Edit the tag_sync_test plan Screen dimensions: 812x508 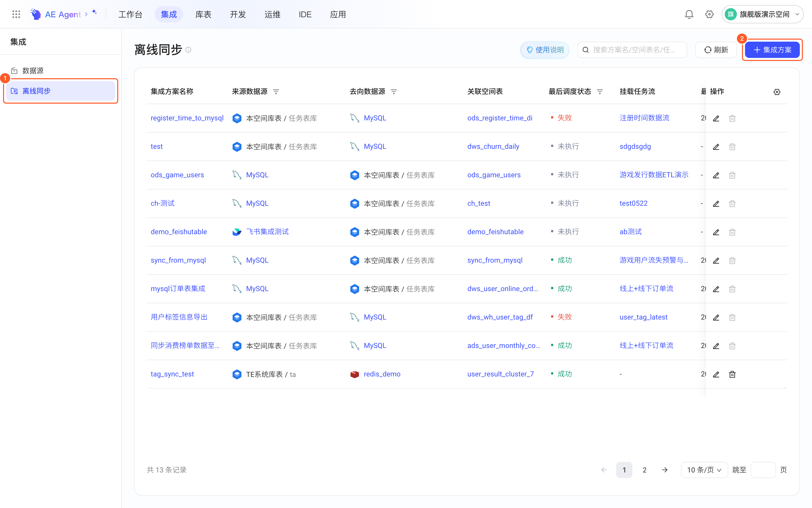(x=716, y=374)
